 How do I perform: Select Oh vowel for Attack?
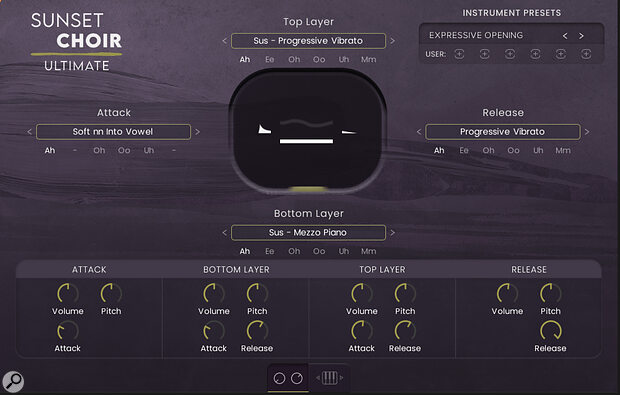tap(99, 151)
